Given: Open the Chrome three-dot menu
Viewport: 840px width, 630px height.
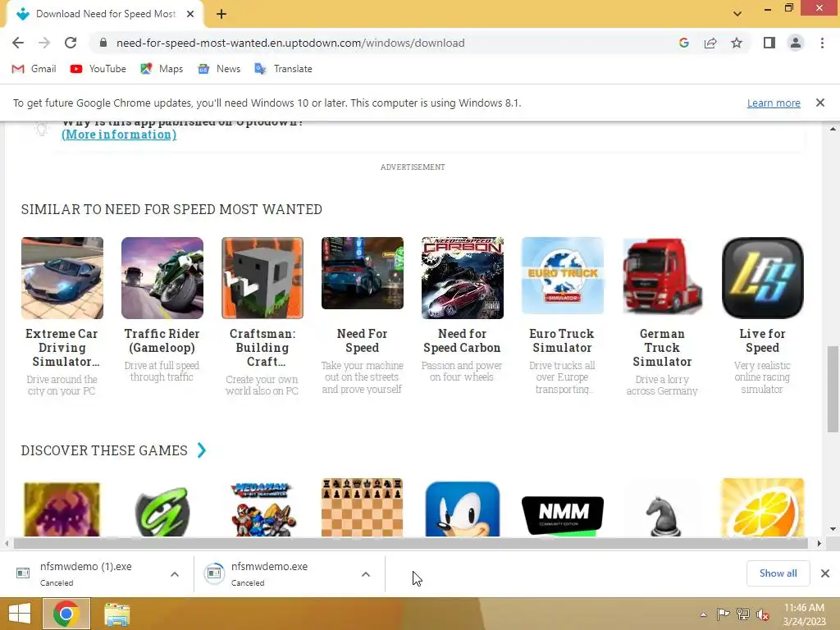Looking at the screenshot, I should click(822, 43).
